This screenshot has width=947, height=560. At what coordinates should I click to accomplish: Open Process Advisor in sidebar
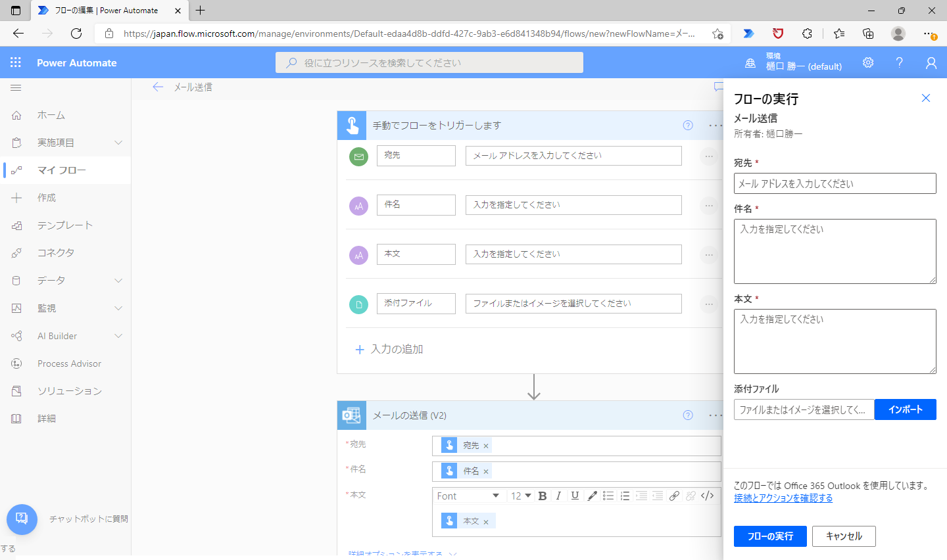point(70,363)
